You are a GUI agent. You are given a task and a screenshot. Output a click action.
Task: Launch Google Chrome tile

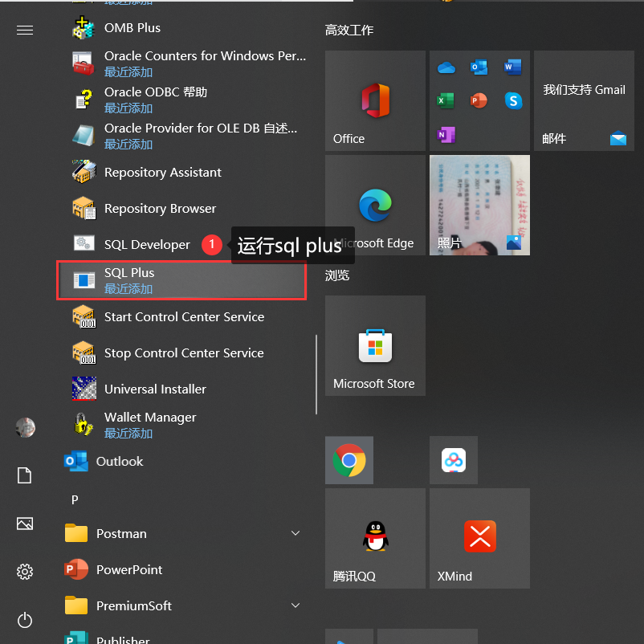point(349,460)
